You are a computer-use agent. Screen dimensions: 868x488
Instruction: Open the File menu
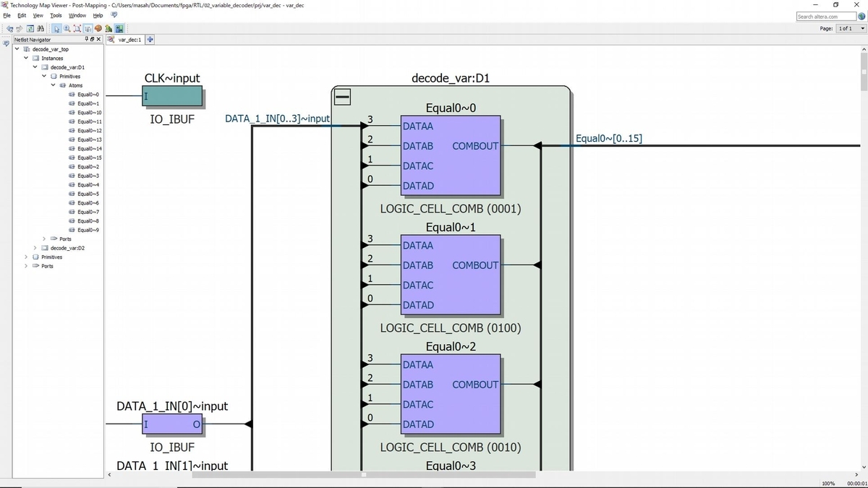(x=7, y=15)
